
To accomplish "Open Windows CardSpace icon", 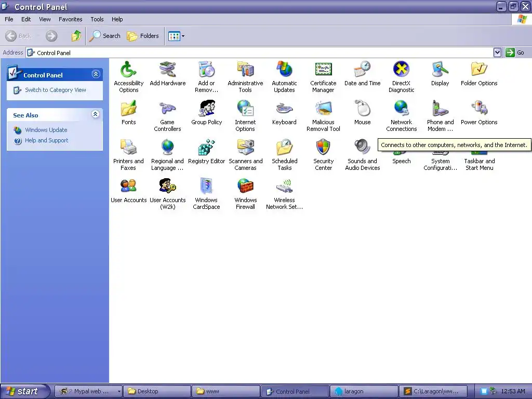I will [x=207, y=187].
